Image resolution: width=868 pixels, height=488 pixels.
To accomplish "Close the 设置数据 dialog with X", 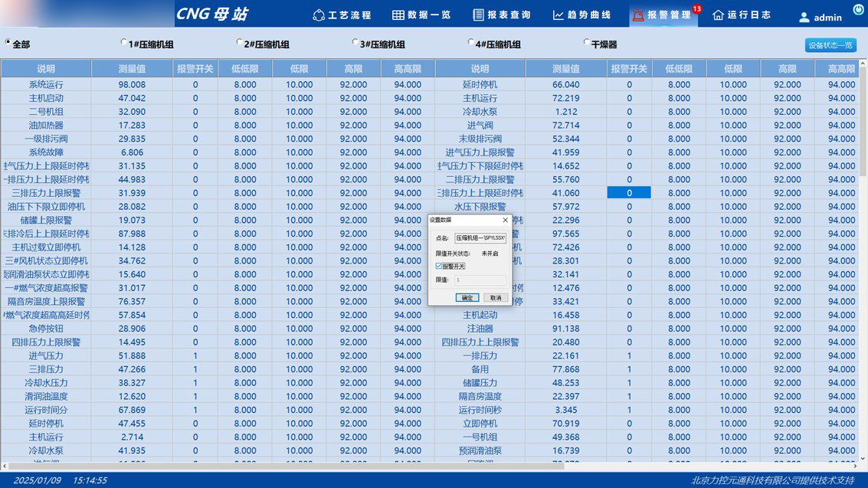I will click(505, 220).
